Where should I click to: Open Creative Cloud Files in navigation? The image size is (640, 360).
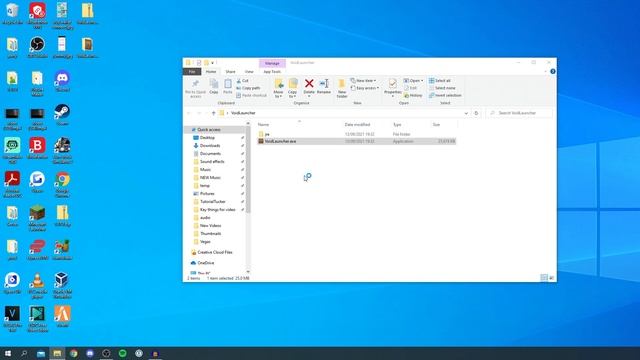click(215, 252)
